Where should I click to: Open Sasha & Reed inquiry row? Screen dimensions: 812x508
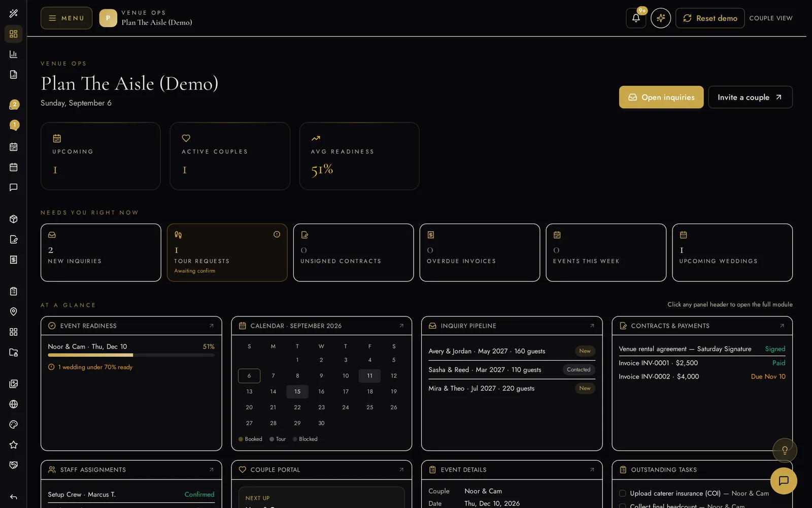point(512,370)
